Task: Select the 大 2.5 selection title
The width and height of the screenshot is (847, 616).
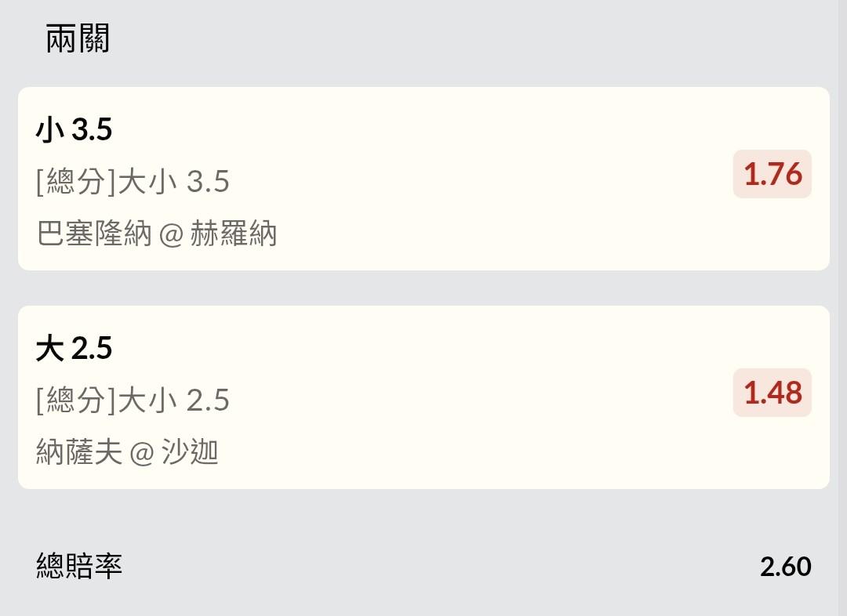Action: (74, 349)
